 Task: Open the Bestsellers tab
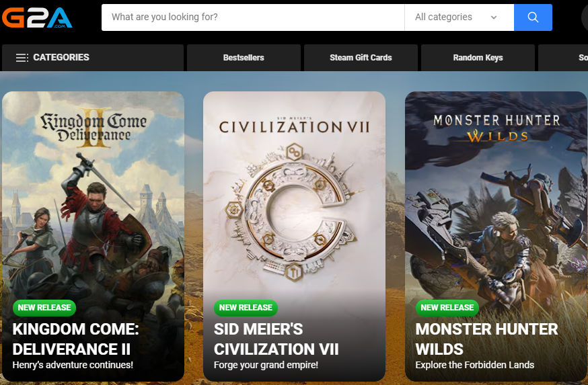[244, 58]
